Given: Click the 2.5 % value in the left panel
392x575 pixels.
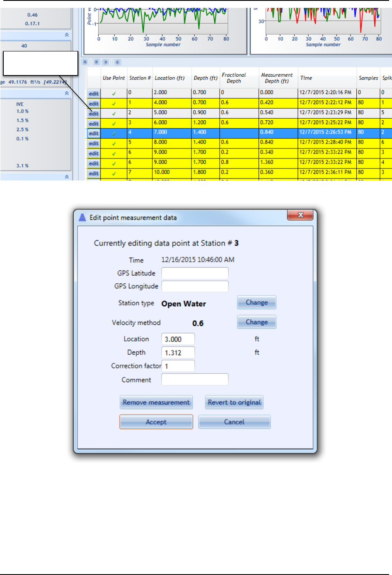Looking at the screenshot, I should point(22,129).
